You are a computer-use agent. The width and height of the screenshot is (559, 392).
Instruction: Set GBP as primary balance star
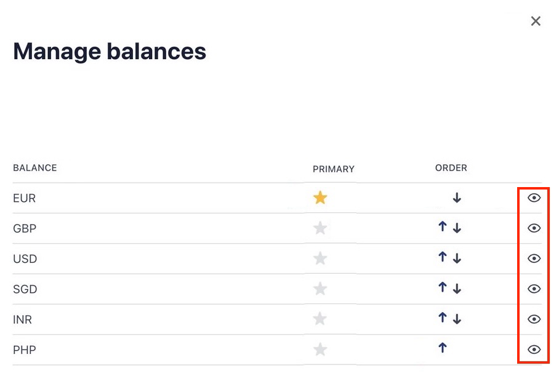(320, 228)
